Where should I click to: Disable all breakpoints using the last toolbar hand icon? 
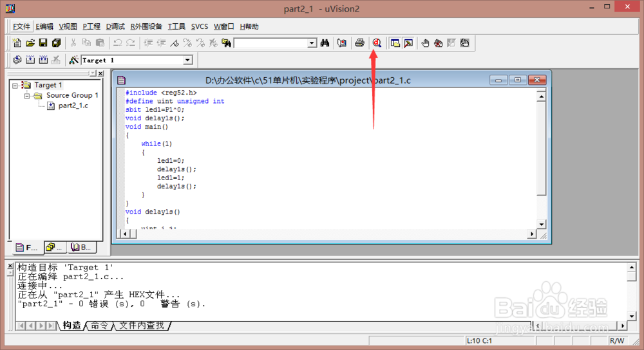464,42
